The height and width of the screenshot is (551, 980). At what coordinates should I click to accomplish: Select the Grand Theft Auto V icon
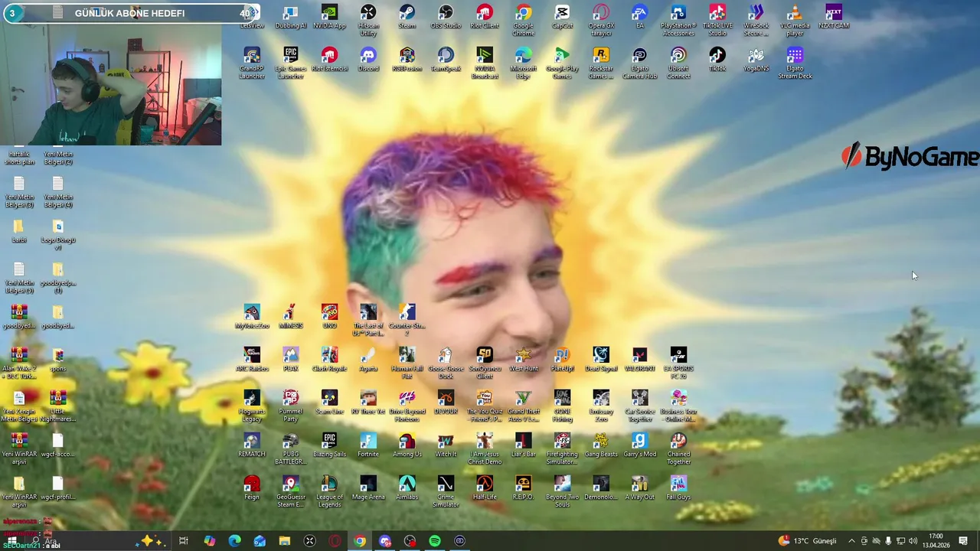(x=523, y=406)
